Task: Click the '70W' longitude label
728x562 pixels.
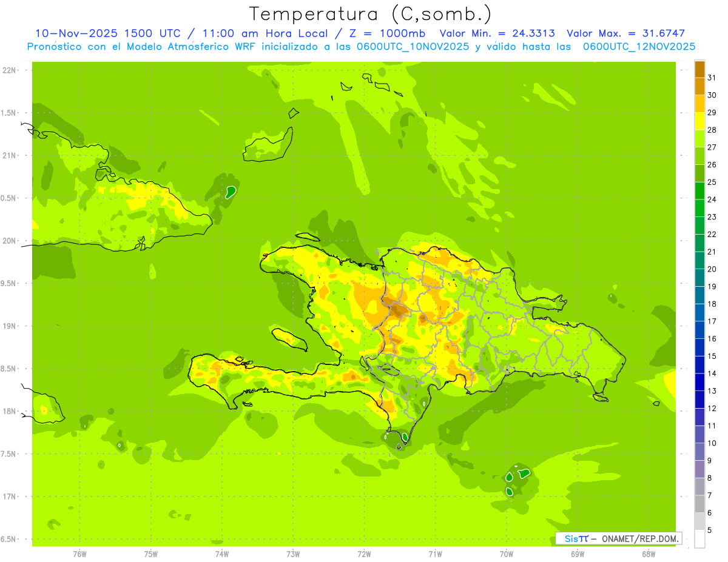Action: (x=507, y=554)
